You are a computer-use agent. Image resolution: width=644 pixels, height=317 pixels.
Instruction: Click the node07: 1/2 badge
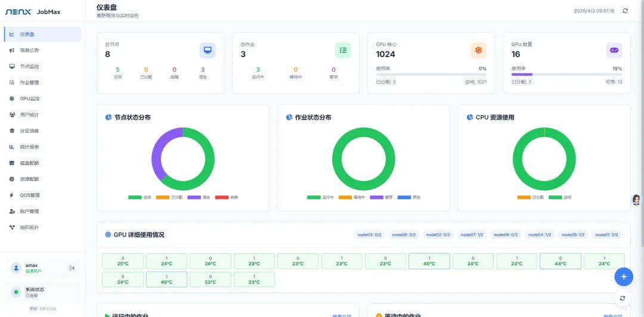pyautogui.click(x=472, y=235)
